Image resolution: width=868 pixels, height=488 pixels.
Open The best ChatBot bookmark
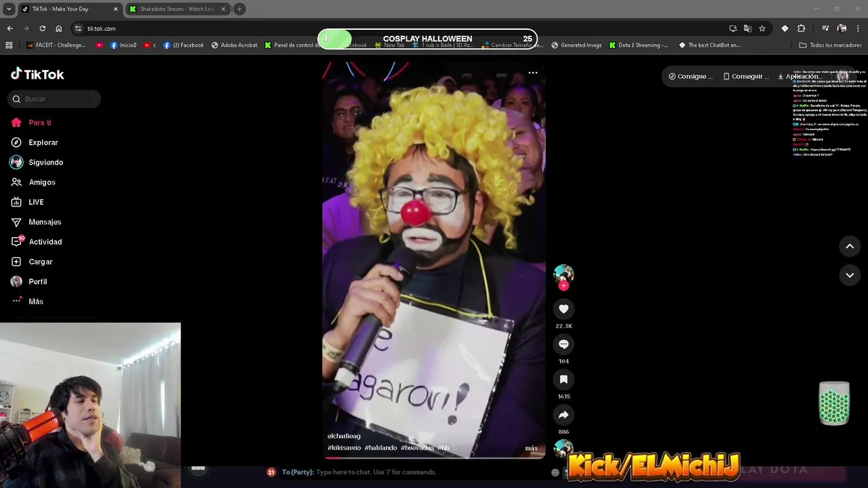tap(709, 45)
